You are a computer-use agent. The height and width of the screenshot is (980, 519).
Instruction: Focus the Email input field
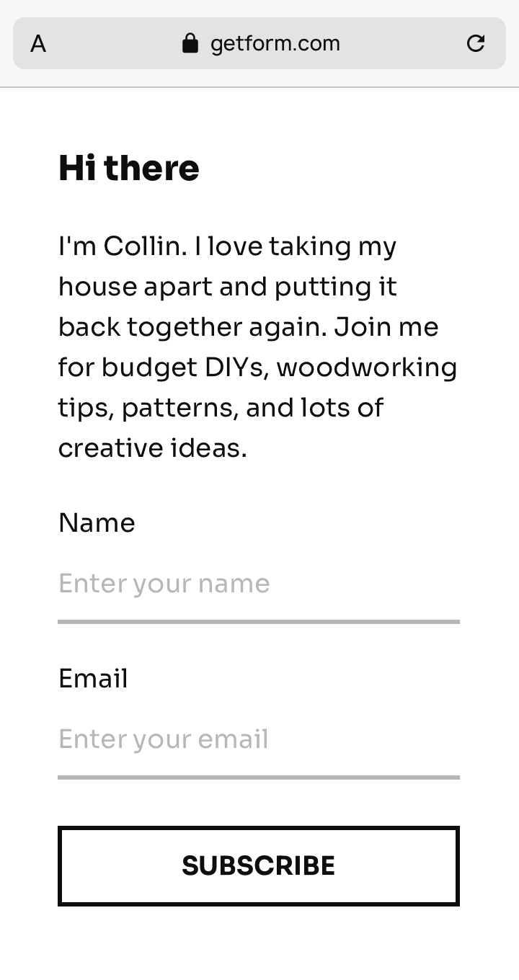click(x=258, y=739)
